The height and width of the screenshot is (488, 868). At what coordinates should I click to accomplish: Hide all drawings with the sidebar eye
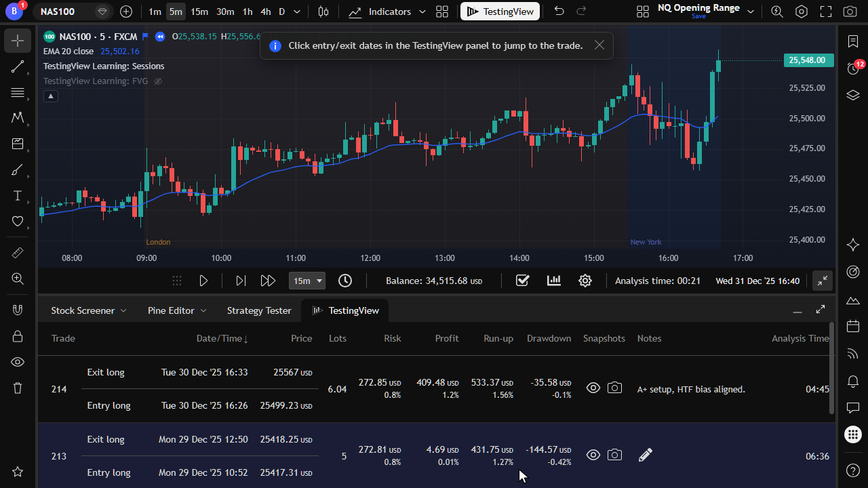coord(18,362)
